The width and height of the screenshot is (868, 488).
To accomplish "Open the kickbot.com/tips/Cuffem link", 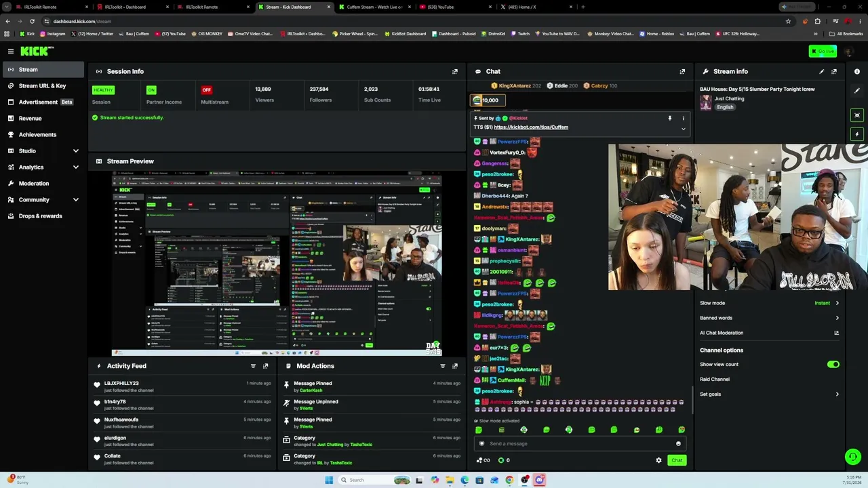I will click(x=531, y=127).
